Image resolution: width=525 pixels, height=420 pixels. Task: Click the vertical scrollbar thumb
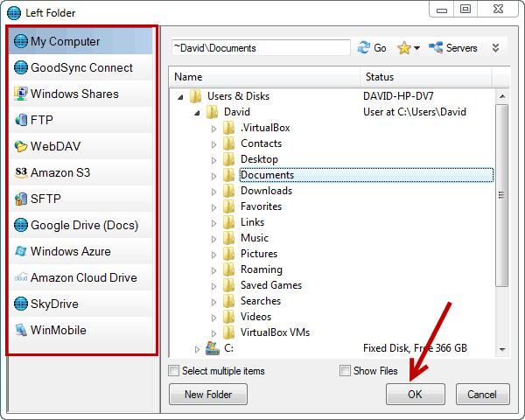502,195
